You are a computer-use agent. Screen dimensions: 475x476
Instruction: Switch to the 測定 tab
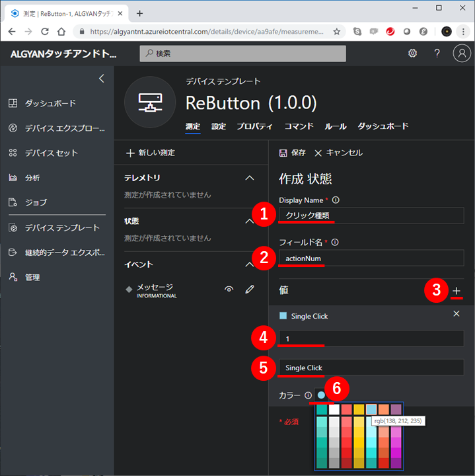pos(193,126)
